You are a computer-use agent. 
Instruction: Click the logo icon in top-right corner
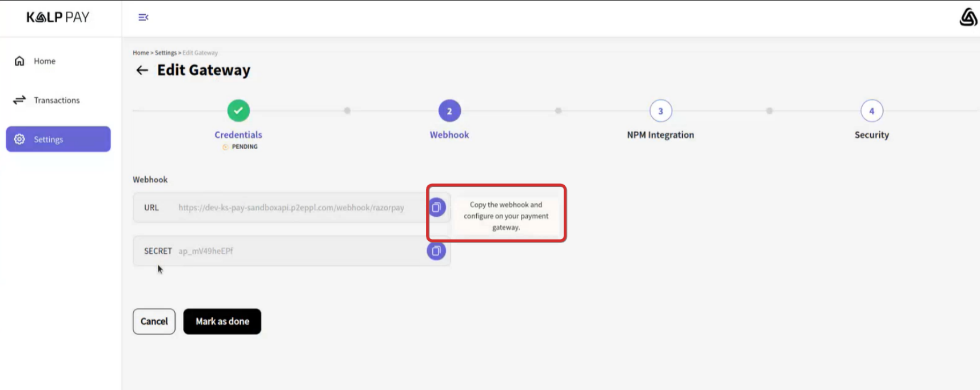tap(967, 17)
